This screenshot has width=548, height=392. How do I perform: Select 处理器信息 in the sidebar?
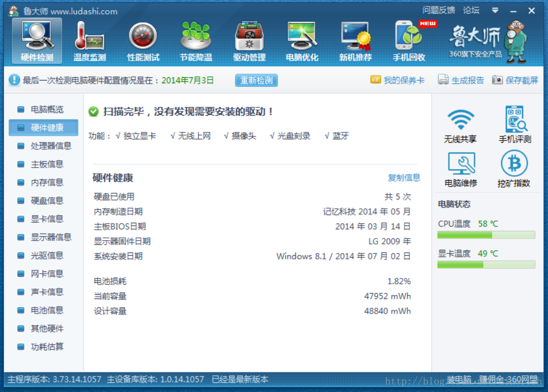(43, 145)
